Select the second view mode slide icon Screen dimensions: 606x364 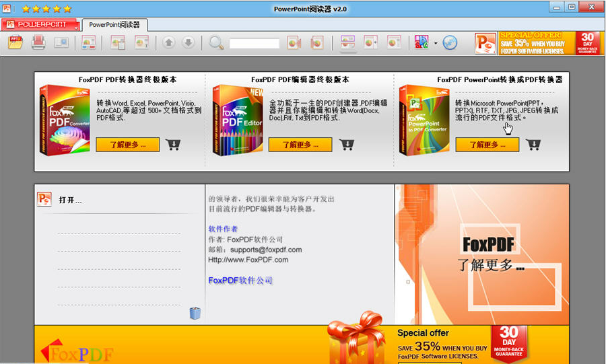(x=370, y=42)
